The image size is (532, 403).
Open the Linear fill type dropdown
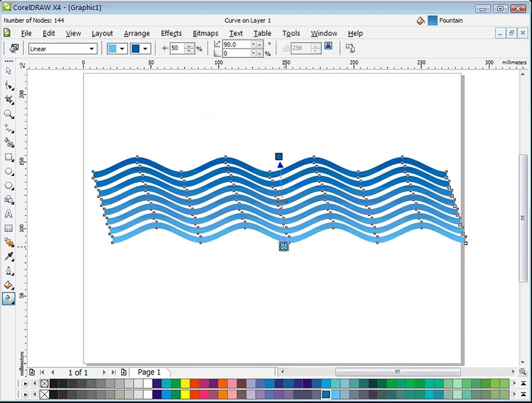91,49
